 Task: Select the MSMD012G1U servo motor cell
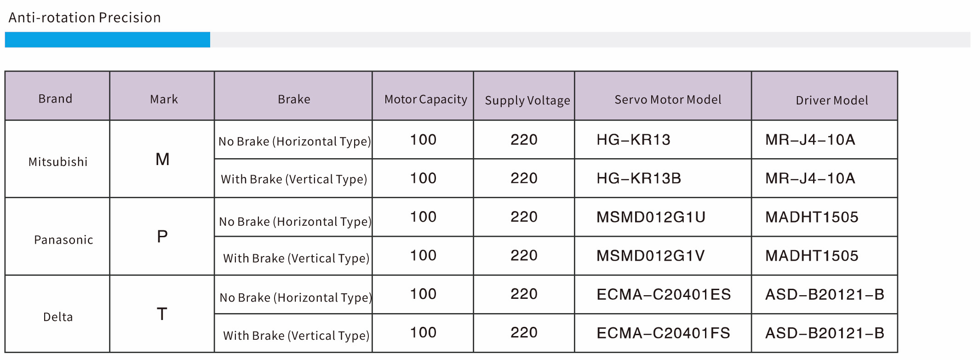pyautogui.click(x=651, y=217)
